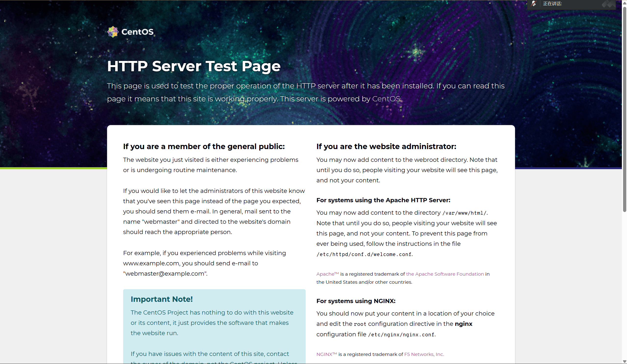The height and width of the screenshot is (364, 627).
Task: Open the CentOS link in the intro paragraph
Action: [x=386, y=99]
